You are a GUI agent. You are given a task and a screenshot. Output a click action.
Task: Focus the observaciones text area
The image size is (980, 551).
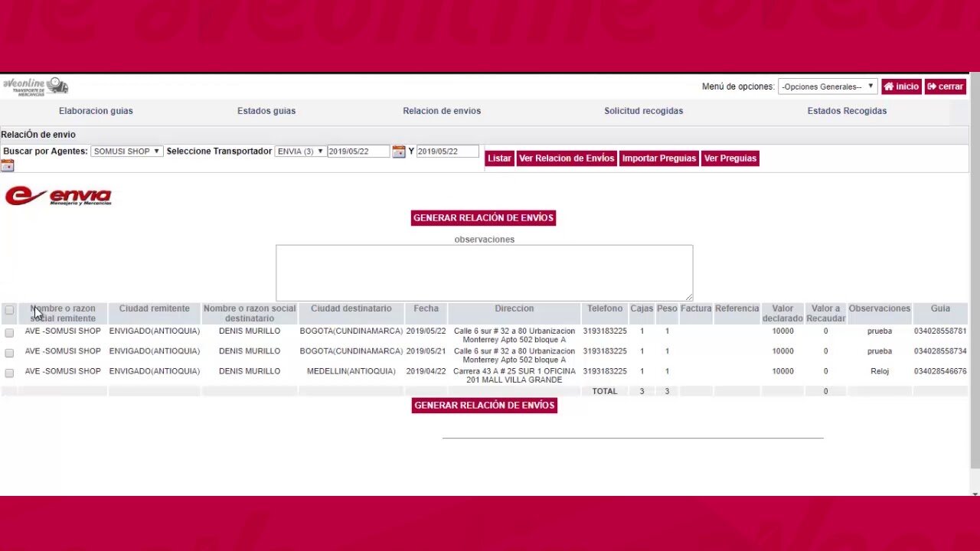click(x=484, y=273)
